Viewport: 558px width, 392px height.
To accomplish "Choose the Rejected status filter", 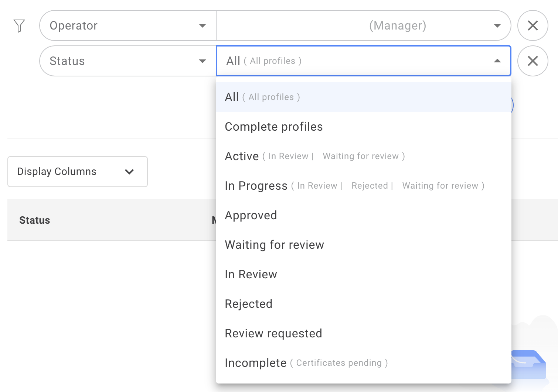I will click(x=248, y=304).
